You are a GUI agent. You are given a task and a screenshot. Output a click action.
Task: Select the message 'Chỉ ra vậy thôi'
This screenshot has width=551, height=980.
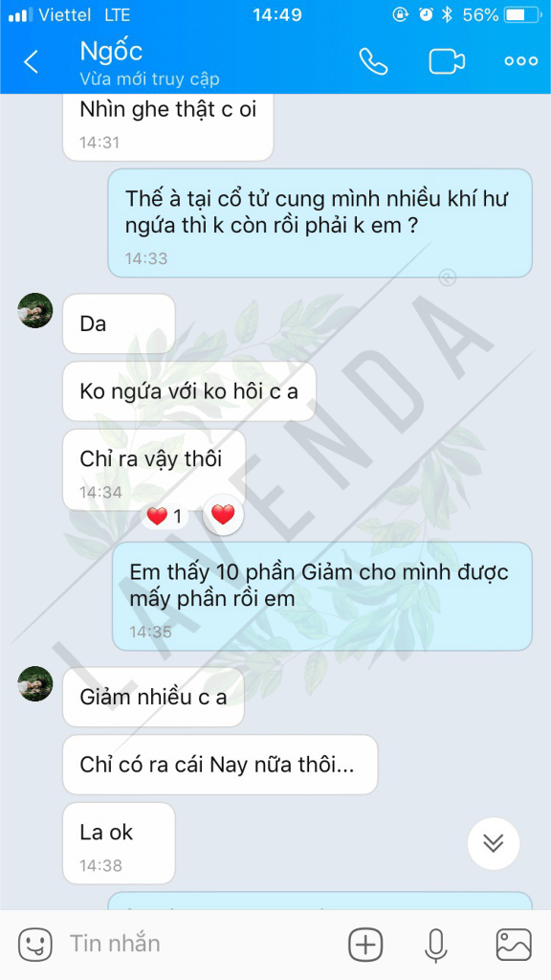click(154, 470)
